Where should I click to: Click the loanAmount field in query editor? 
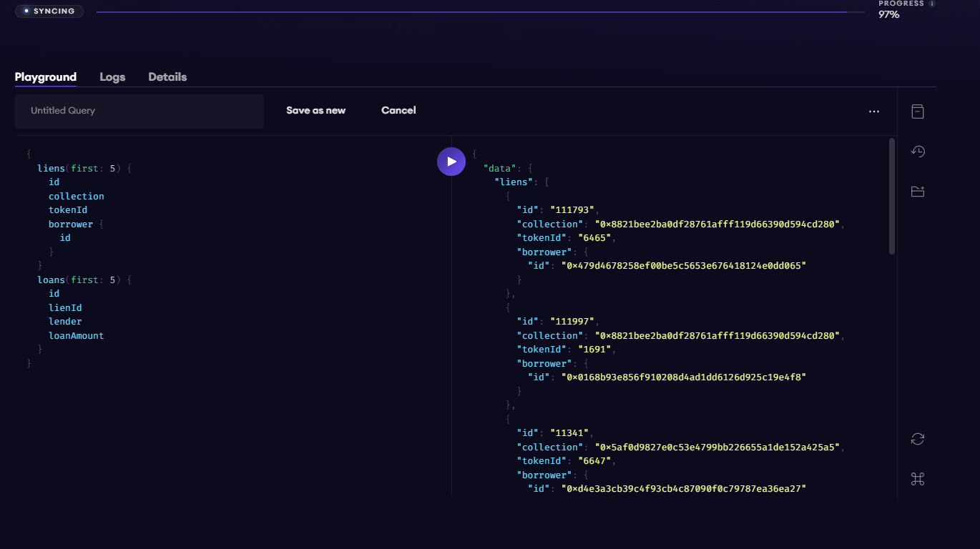(76, 336)
